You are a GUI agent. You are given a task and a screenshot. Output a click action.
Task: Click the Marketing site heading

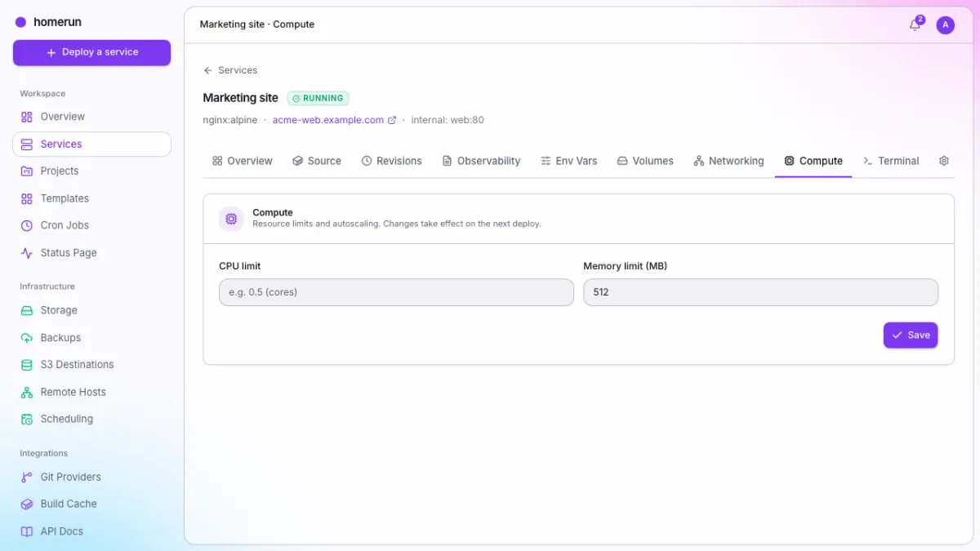241,98
